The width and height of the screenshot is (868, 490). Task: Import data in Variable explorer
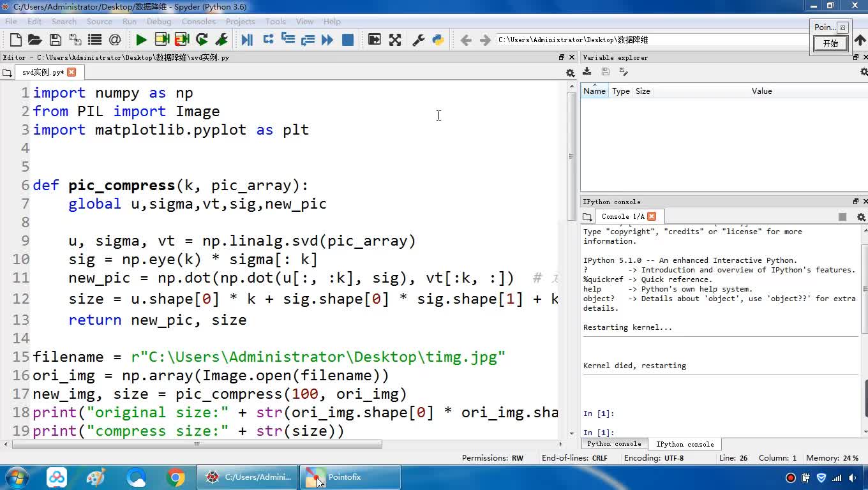[587, 72]
